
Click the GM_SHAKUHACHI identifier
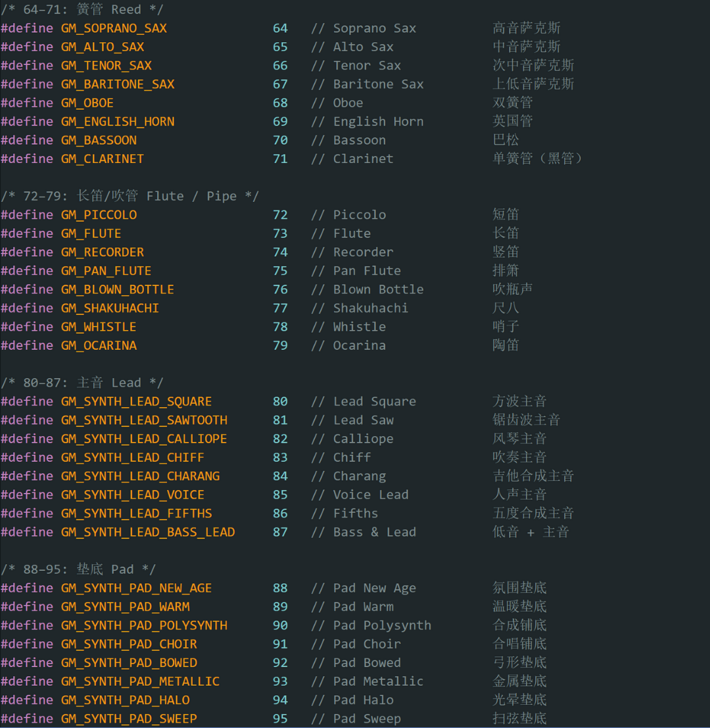[110, 308]
